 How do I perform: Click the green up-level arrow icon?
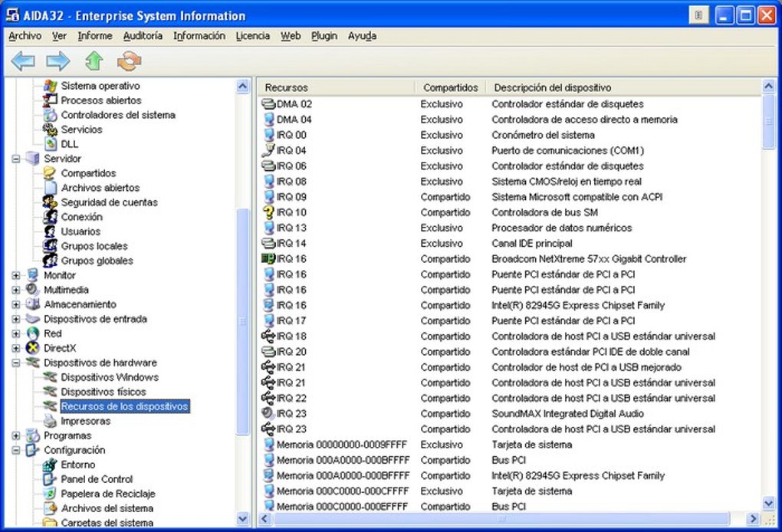point(94,61)
